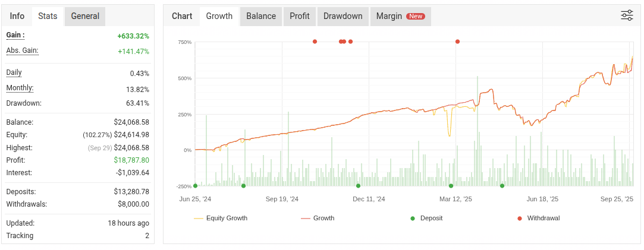
Task: Switch to the Drawdown chart tab
Action: 343,16
